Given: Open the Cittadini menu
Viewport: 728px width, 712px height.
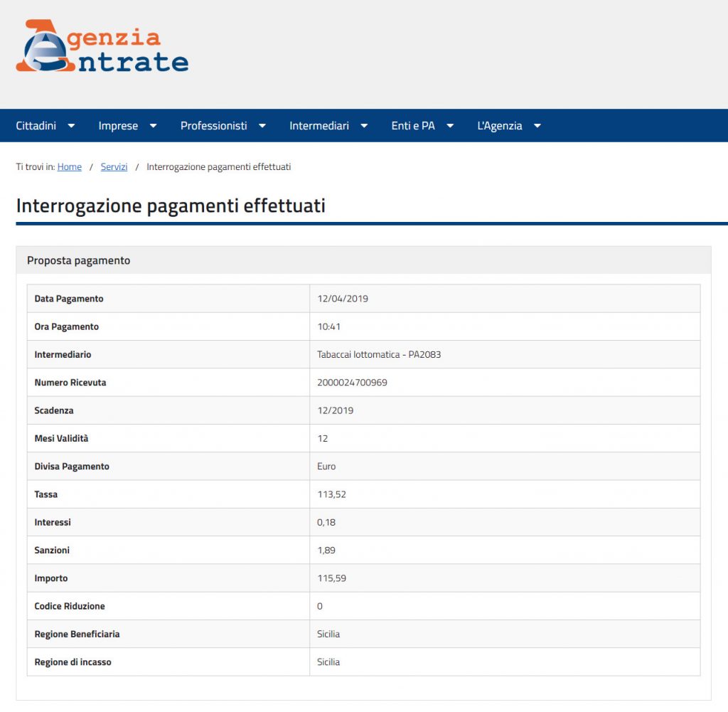Looking at the screenshot, I should click(36, 126).
